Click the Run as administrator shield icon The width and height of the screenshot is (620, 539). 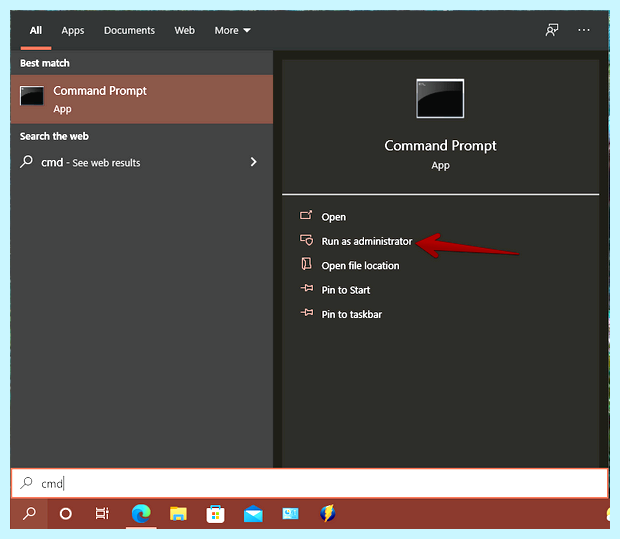pyautogui.click(x=306, y=240)
